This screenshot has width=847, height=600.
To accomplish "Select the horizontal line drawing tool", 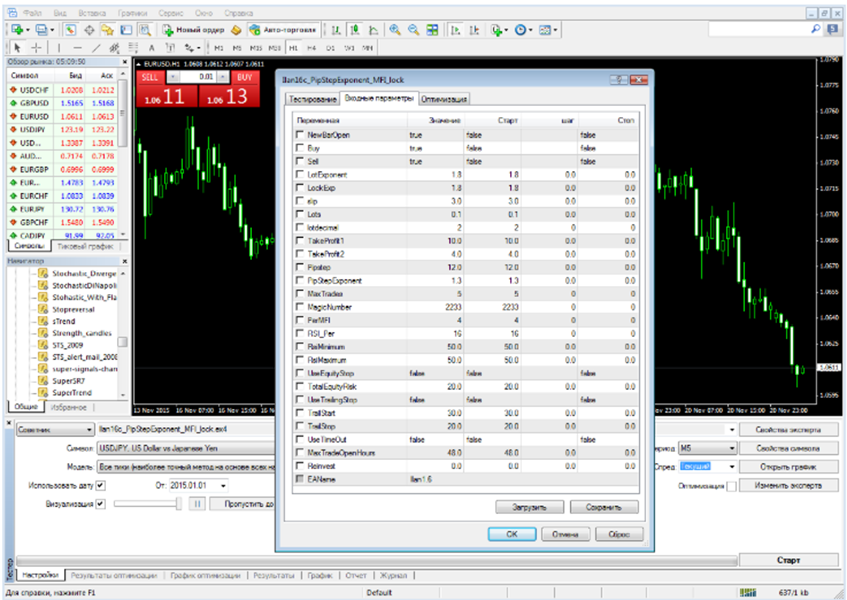I will [x=79, y=47].
